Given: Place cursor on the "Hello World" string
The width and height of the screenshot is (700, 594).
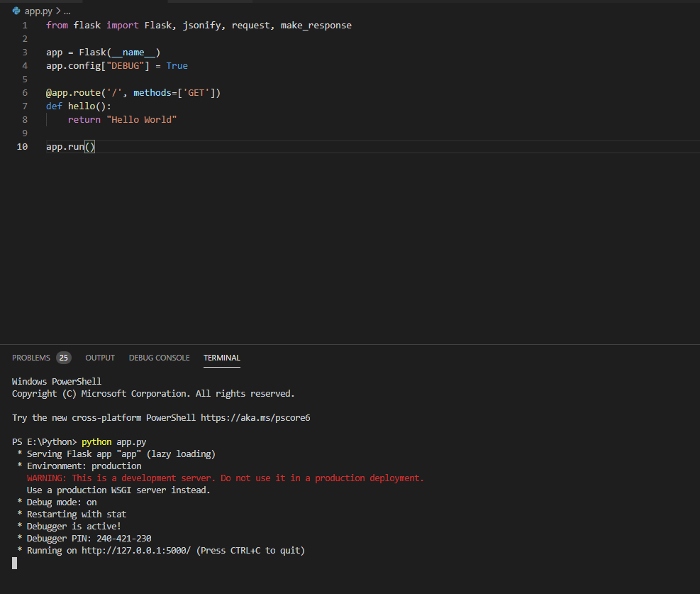Looking at the screenshot, I should tap(141, 120).
